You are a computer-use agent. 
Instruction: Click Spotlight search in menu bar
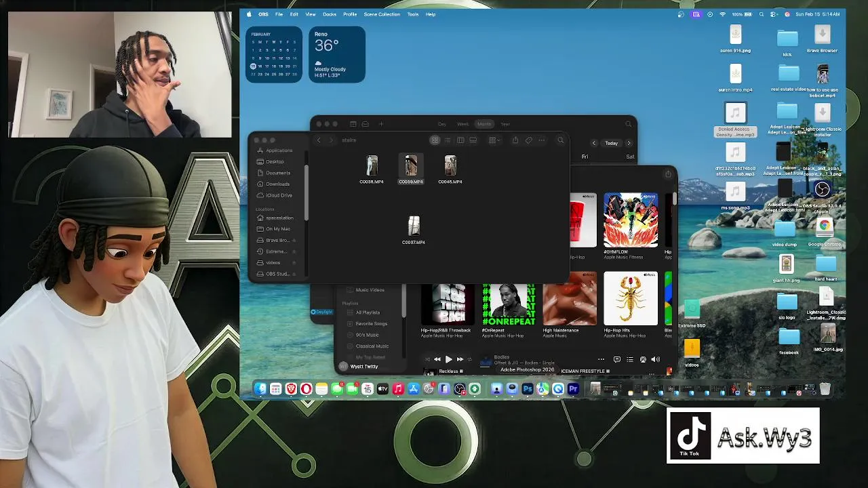762,14
